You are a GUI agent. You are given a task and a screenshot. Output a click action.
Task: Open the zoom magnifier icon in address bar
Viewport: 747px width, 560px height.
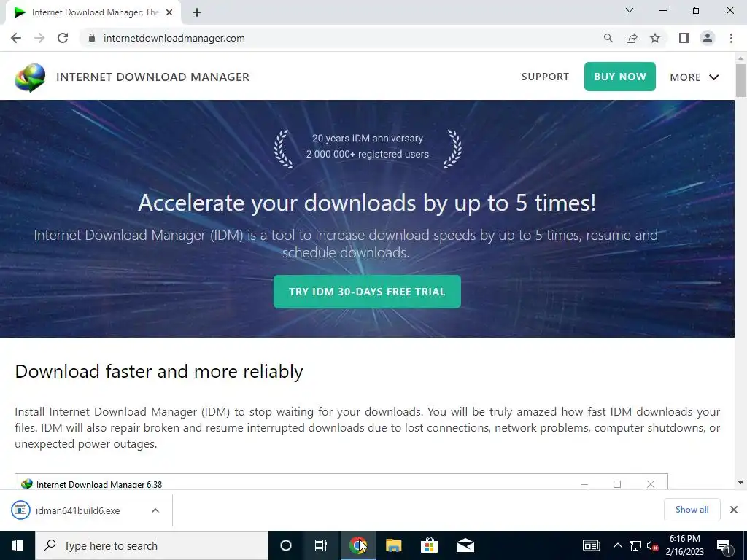608,38
